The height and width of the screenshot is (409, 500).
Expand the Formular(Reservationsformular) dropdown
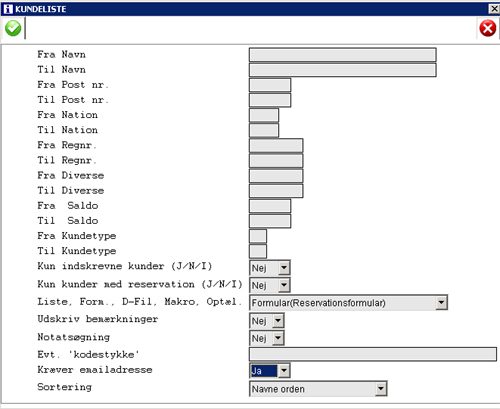point(441,302)
